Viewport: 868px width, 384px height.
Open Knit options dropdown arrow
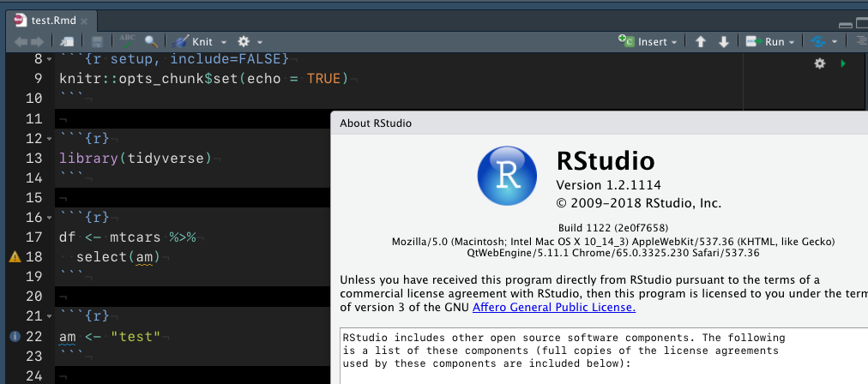(224, 42)
